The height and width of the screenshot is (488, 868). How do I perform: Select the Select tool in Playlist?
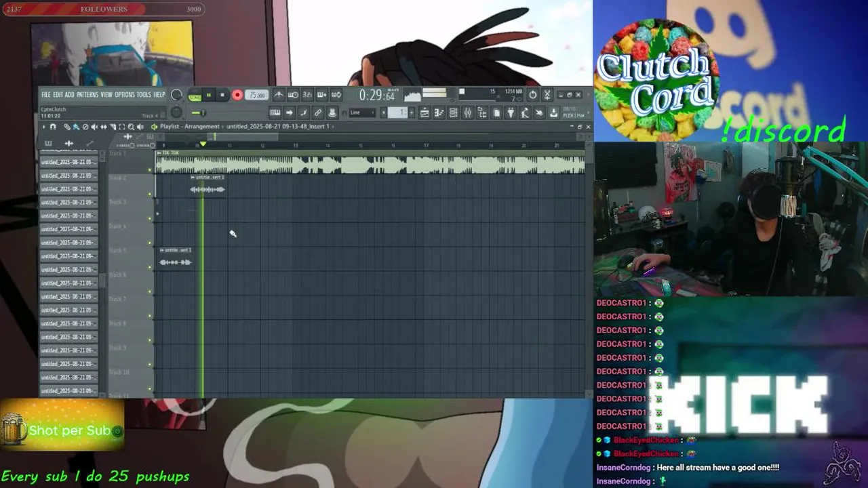[x=122, y=127]
